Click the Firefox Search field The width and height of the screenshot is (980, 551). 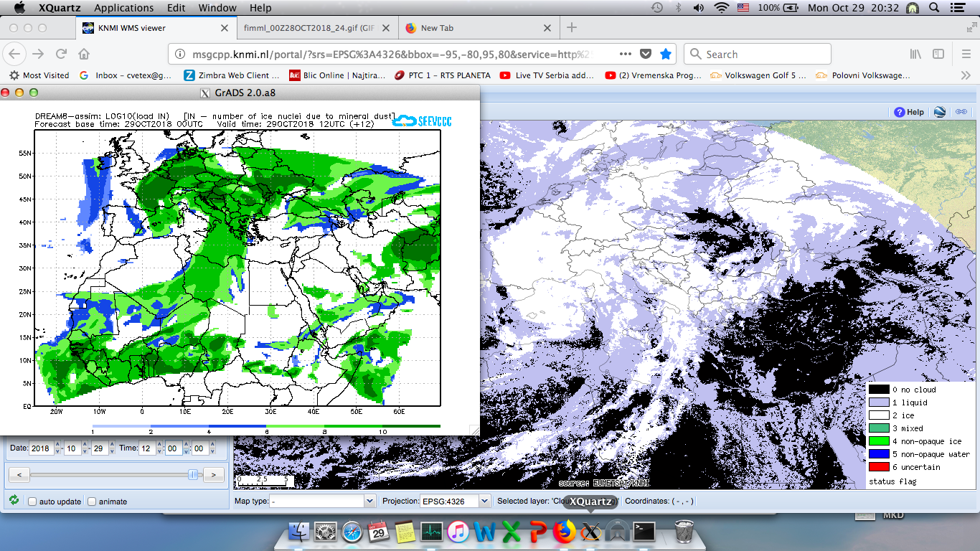click(x=758, y=54)
